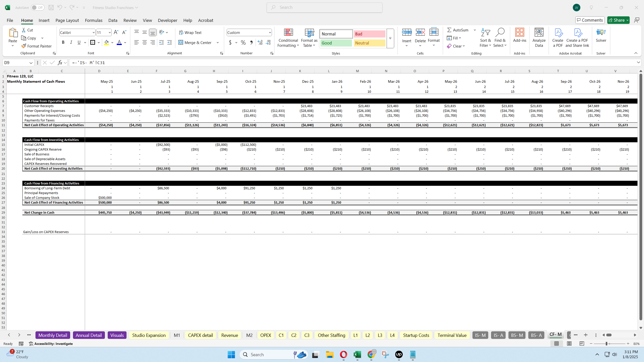Expand the formula bar chevron
The width and height of the screenshot is (644, 362).
pos(638,62)
